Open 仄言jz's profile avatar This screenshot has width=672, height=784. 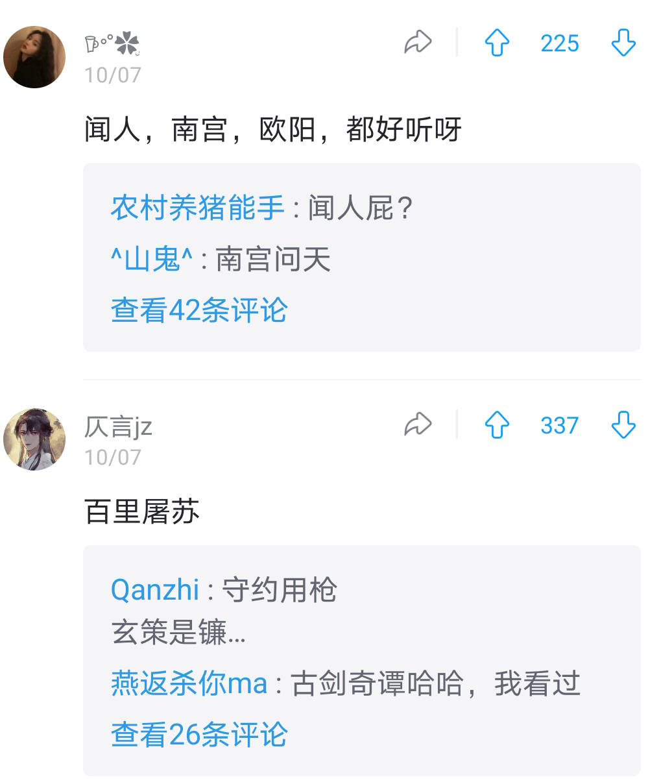(x=34, y=439)
